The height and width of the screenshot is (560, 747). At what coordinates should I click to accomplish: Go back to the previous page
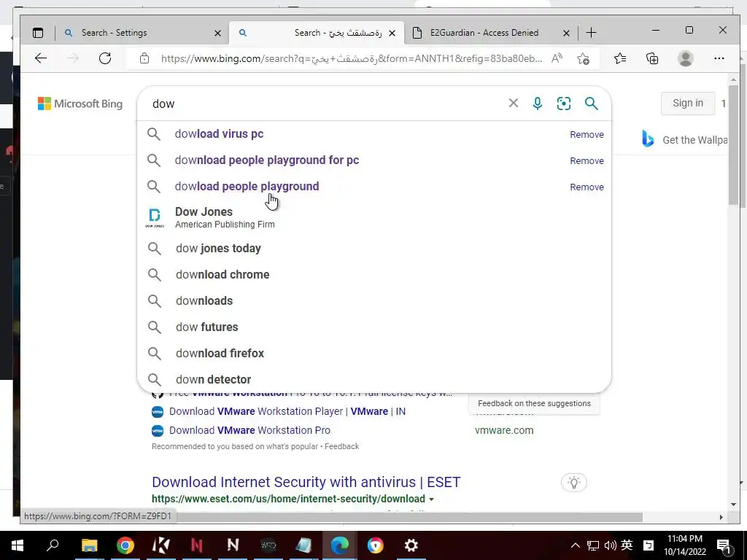(41, 58)
